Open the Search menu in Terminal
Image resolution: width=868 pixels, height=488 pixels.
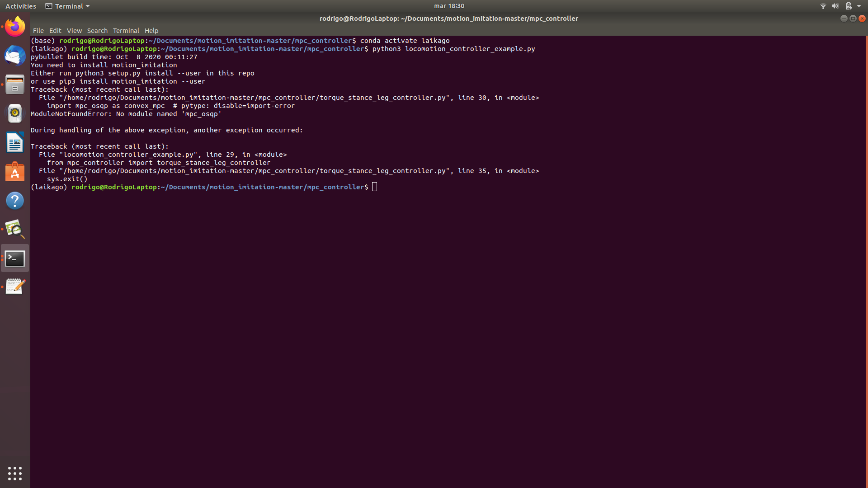tap(97, 30)
